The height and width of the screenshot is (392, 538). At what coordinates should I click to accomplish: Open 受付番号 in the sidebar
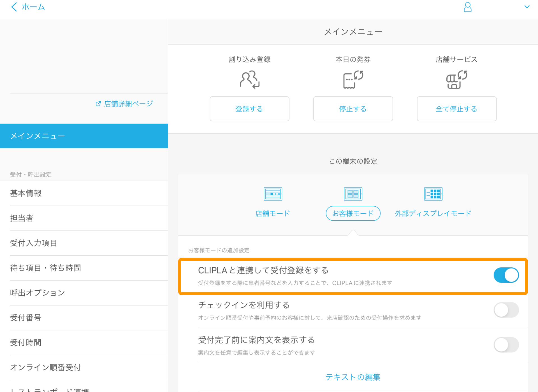click(x=84, y=318)
